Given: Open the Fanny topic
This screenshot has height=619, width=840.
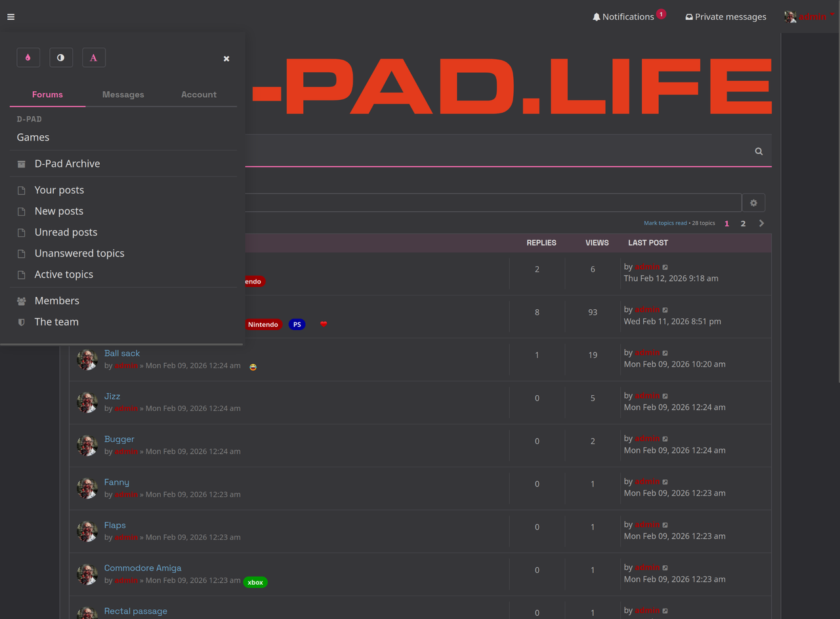Looking at the screenshot, I should [117, 482].
